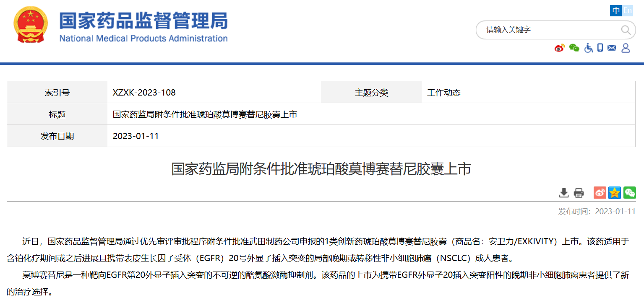The height and width of the screenshot is (308, 644).
Task: Switch language to English (En)
Action: pos(627,11)
